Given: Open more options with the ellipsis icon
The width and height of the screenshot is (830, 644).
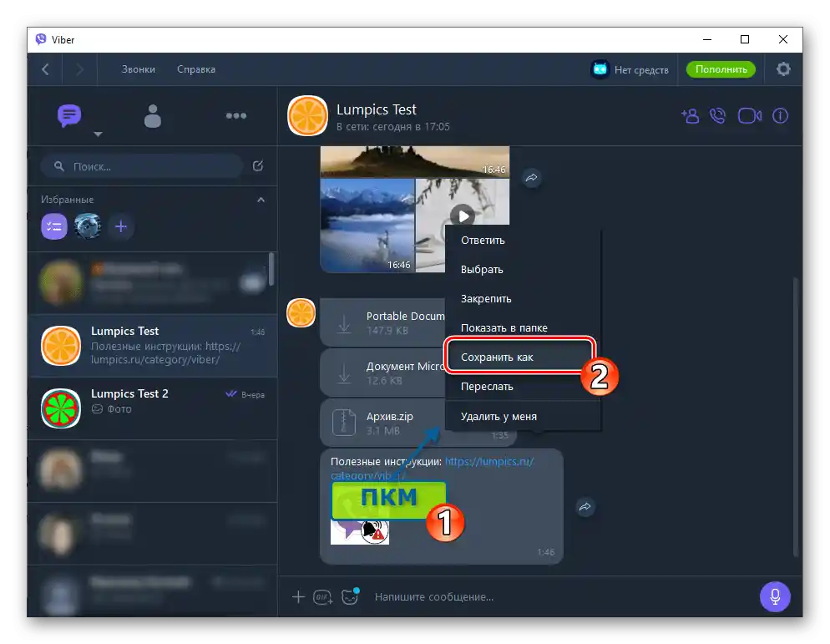Looking at the screenshot, I should (x=236, y=115).
